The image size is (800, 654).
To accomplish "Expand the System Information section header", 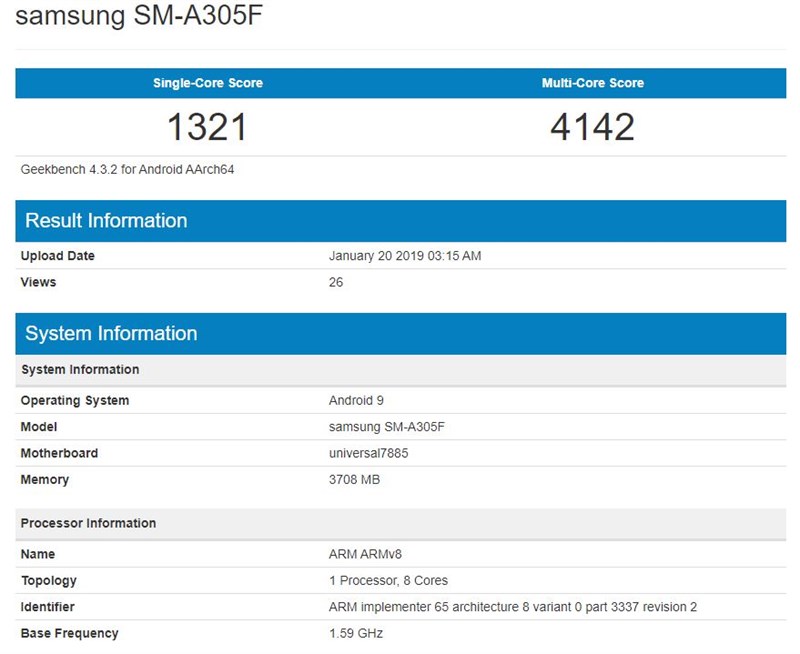I will coord(108,333).
